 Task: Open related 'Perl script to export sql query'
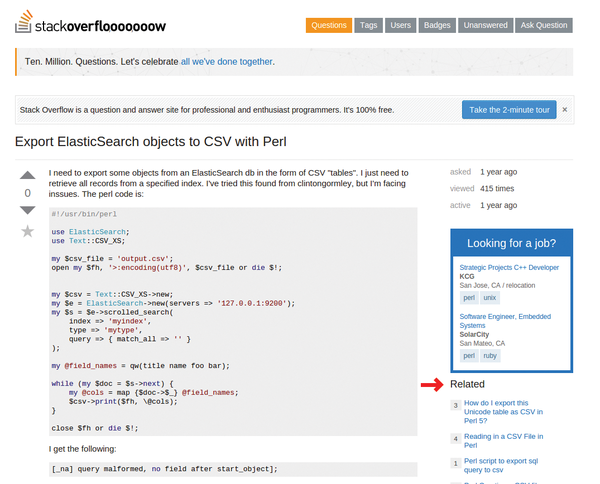click(501, 465)
